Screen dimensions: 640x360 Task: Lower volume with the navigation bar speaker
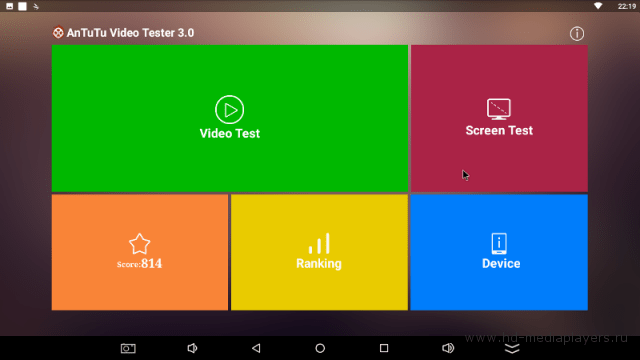pyautogui.click(x=192, y=348)
